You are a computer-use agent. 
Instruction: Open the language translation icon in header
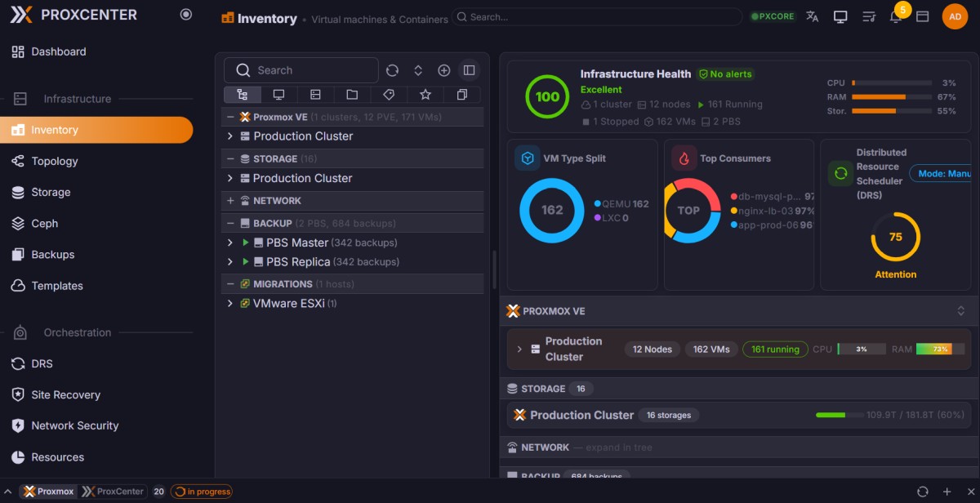[x=812, y=16]
